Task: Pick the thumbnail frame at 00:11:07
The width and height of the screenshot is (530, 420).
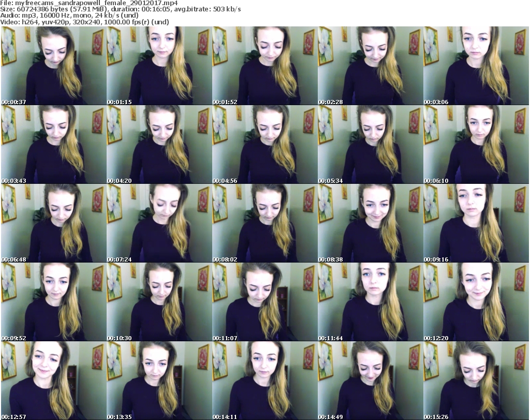Action: (264, 302)
